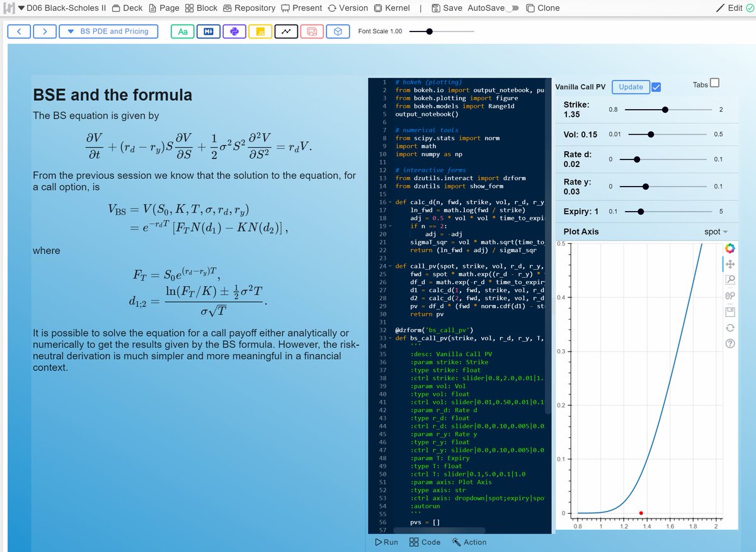Open the Deck menu
Screen dimensions: 756x552
(x=127, y=8)
